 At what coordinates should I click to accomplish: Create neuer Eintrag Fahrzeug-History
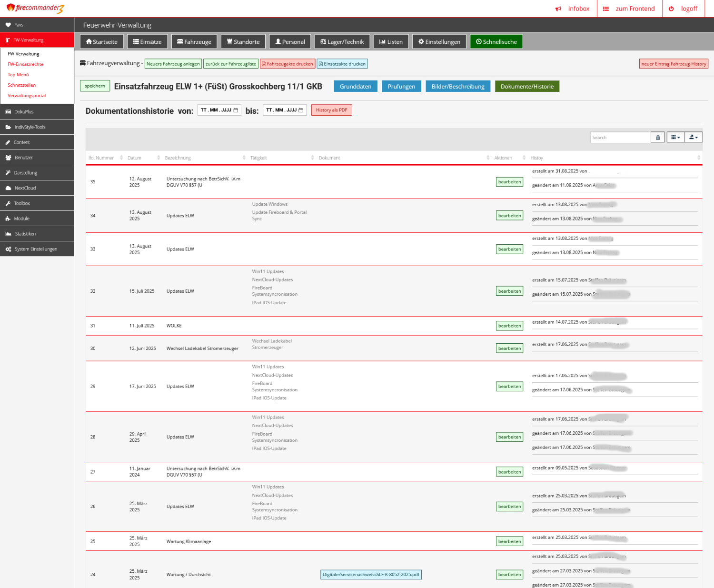click(x=673, y=64)
